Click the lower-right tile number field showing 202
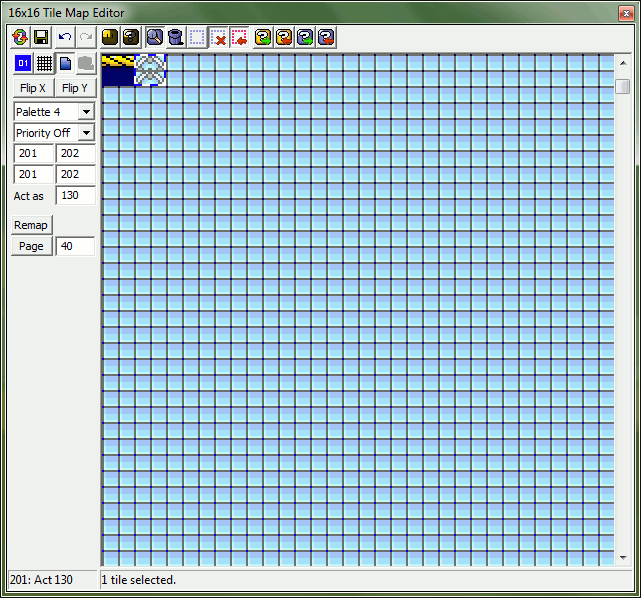Viewport: 641px width, 598px height. (x=76, y=175)
